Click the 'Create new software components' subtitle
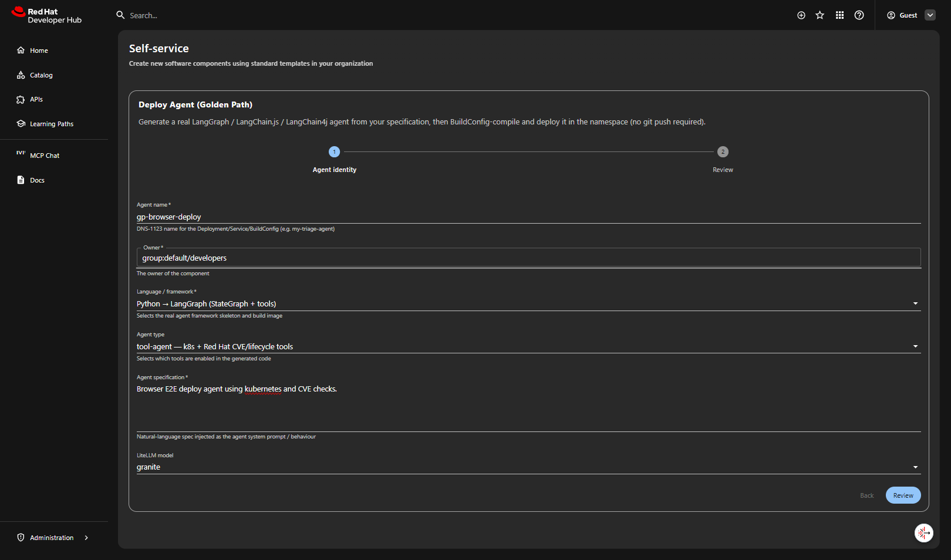 [251, 63]
